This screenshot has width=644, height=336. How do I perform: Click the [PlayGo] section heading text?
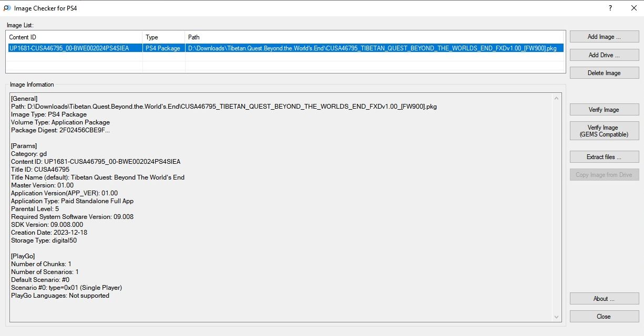click(23, 256)
